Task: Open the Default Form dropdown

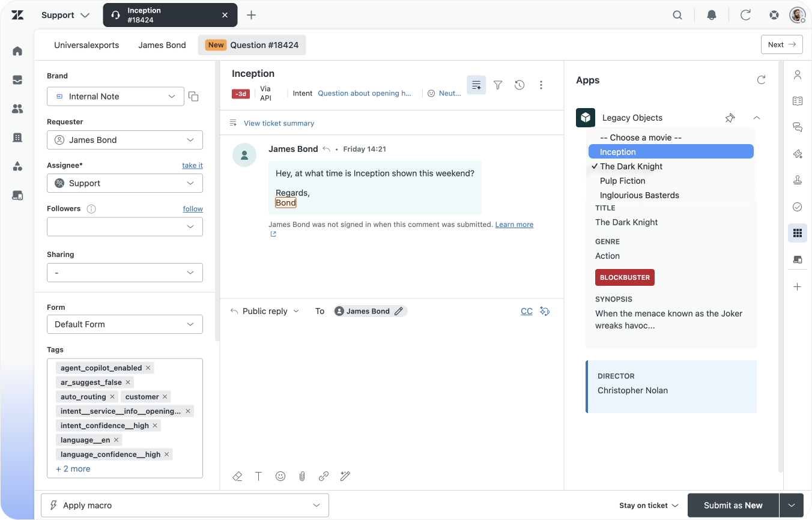Action: [x=125, y=324]
